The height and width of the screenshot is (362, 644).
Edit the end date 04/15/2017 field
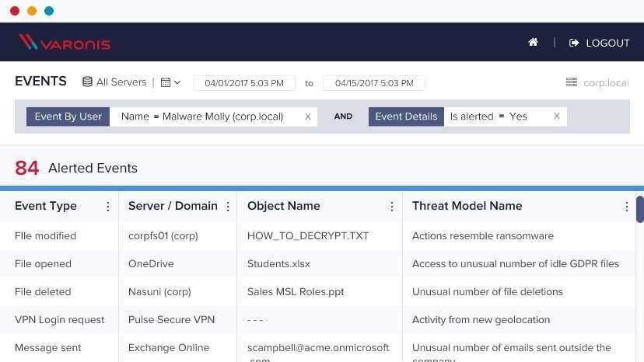click(373, 83)
